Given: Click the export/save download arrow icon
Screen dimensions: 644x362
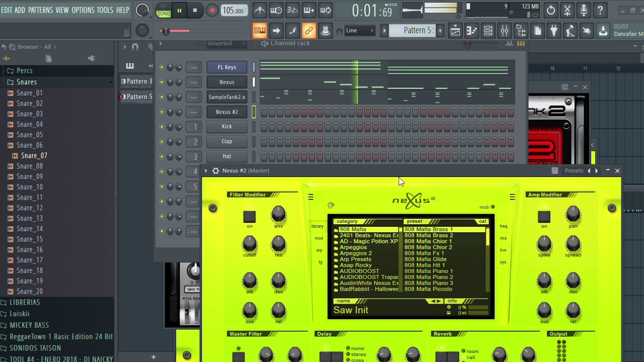Looking at the screenshot, I should coord(603,31).
